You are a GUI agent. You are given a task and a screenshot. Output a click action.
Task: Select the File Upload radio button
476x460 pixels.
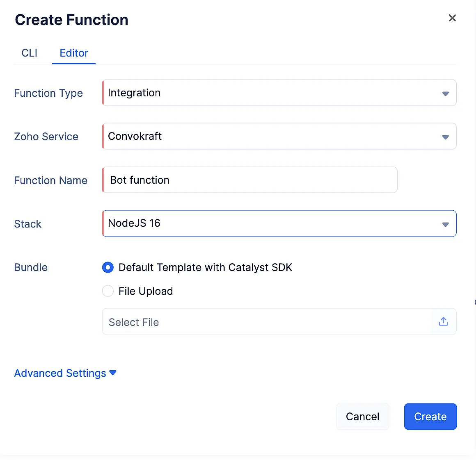point(108,291)
